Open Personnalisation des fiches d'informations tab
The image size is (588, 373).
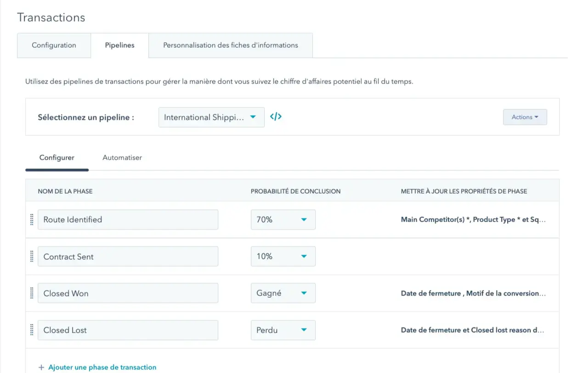[231, 45]
